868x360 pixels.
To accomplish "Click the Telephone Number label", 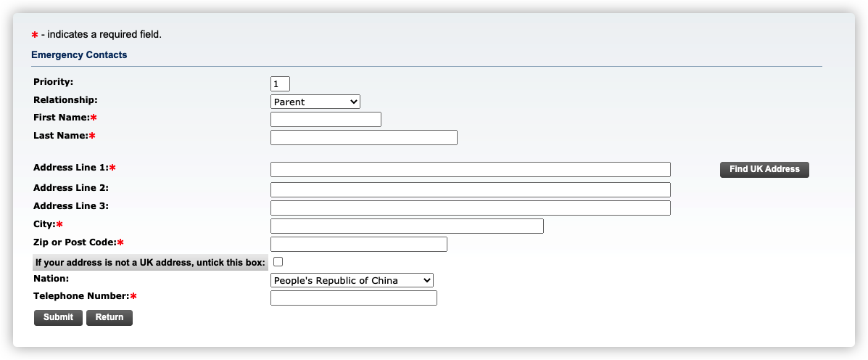I will 81,296.
